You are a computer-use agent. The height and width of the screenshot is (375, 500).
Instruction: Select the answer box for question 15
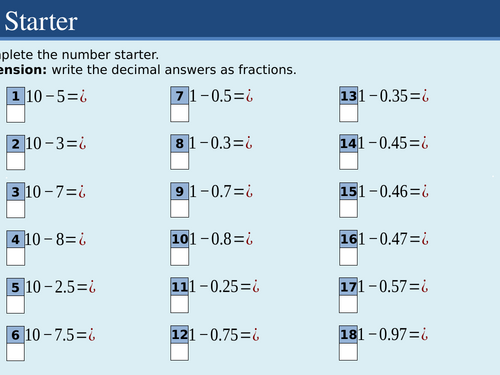coord(349,209)
